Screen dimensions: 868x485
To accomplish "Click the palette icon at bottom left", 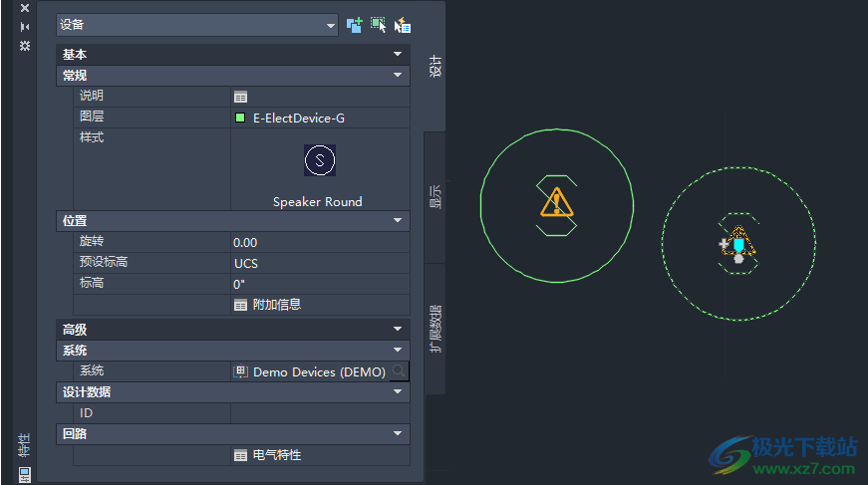I will [25, 474].
